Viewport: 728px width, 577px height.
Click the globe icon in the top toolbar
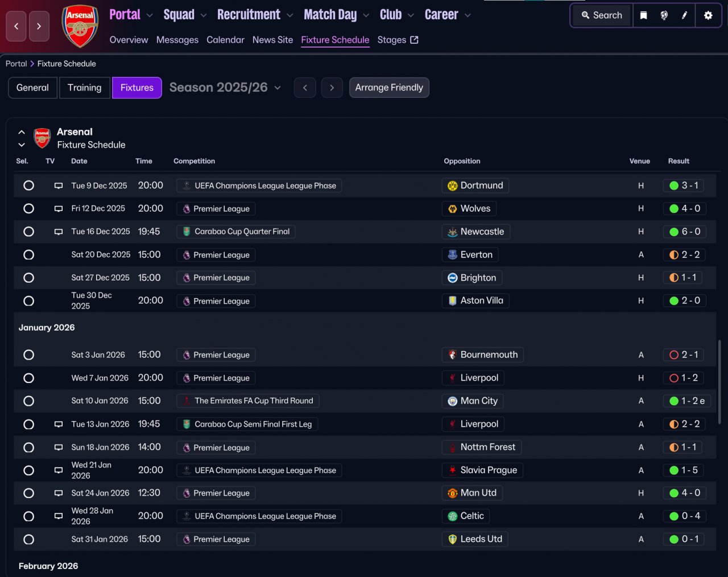pyautogui.click(x=664, y=15)
